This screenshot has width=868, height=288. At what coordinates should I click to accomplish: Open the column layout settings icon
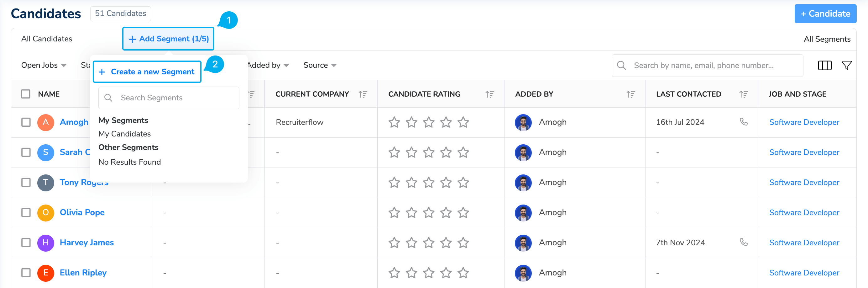[x=824, y=66]
